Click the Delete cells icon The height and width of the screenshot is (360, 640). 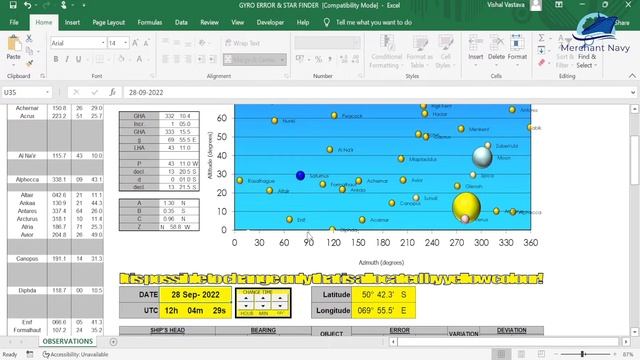pyautogui.click(x=496, y=43)
